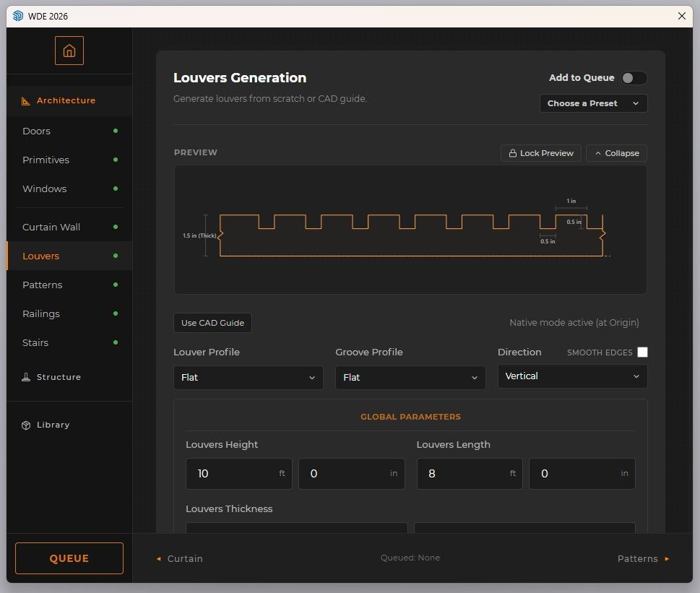The image size is (700, 593).
Task: Click the Louvers Length feet field
Action: coord(470,473)
